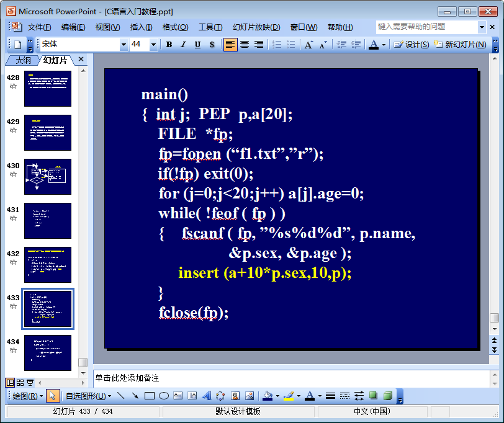The height and width of the screenshot is (423, 504).
Task: Open the Design (设计) pane
Action: tap(412, 45)
